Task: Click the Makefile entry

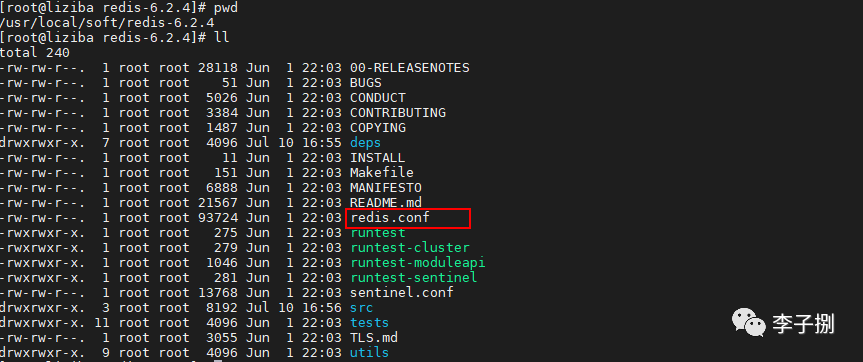Action: 382,173
